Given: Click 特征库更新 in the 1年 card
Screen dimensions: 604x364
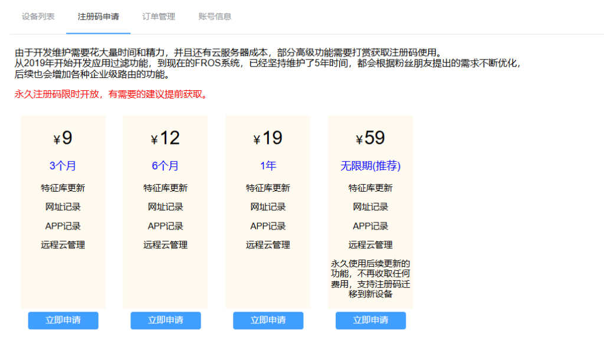Looking at the screenshot, I should click(268, 188).
